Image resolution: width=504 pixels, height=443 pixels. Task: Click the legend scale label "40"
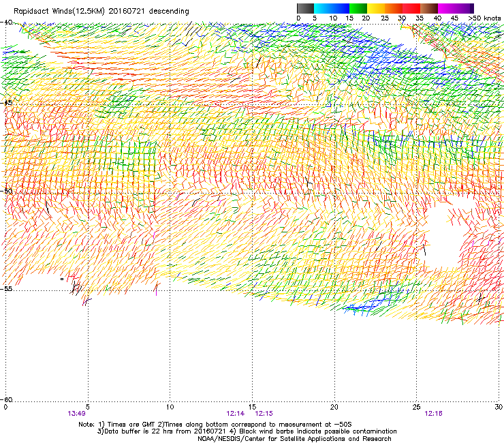coord(437,18)
